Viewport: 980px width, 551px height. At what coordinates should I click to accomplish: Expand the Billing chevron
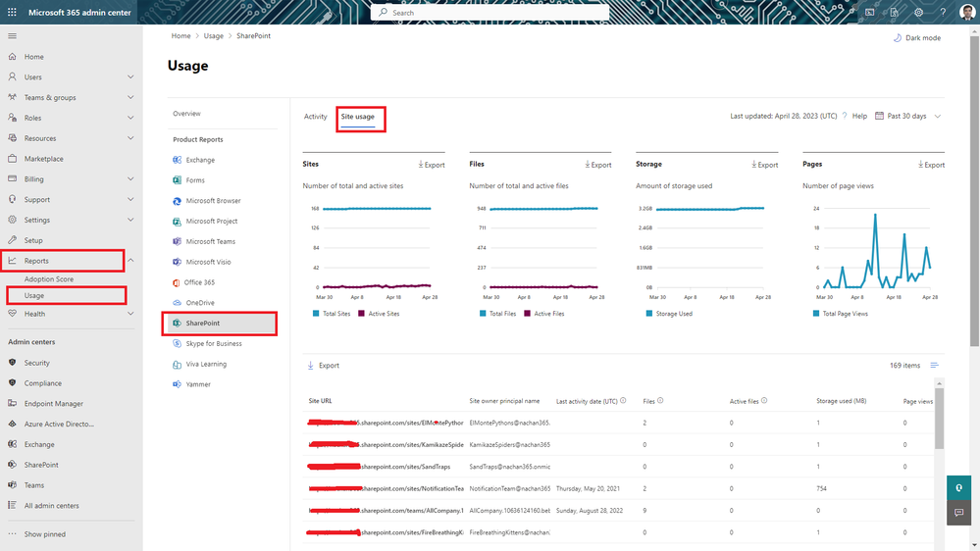point(130,178)
